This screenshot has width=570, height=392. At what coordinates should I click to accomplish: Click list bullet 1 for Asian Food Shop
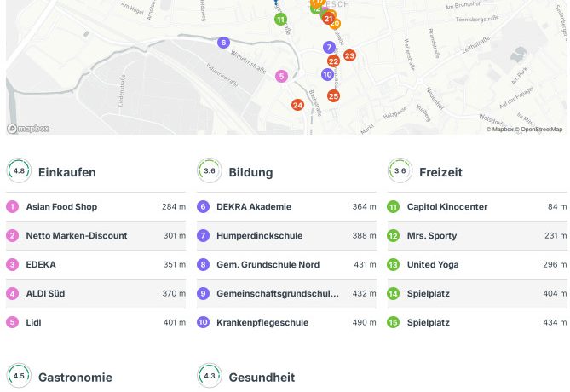(13, 206)
